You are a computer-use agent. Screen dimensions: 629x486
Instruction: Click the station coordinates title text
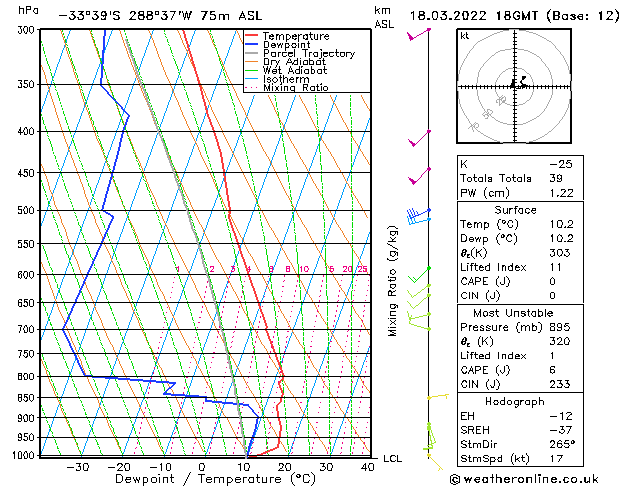[x=165, y=16]
